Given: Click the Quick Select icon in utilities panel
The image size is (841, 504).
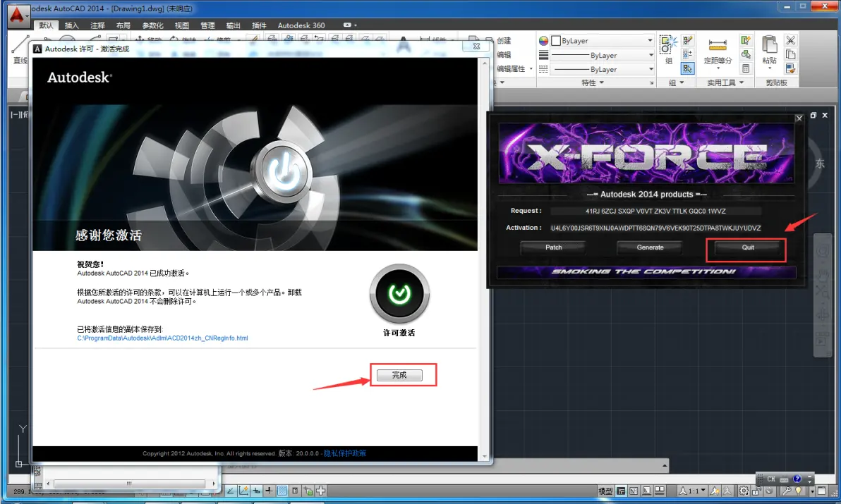Looking at the screenshot, I should [x=746, y=40].
